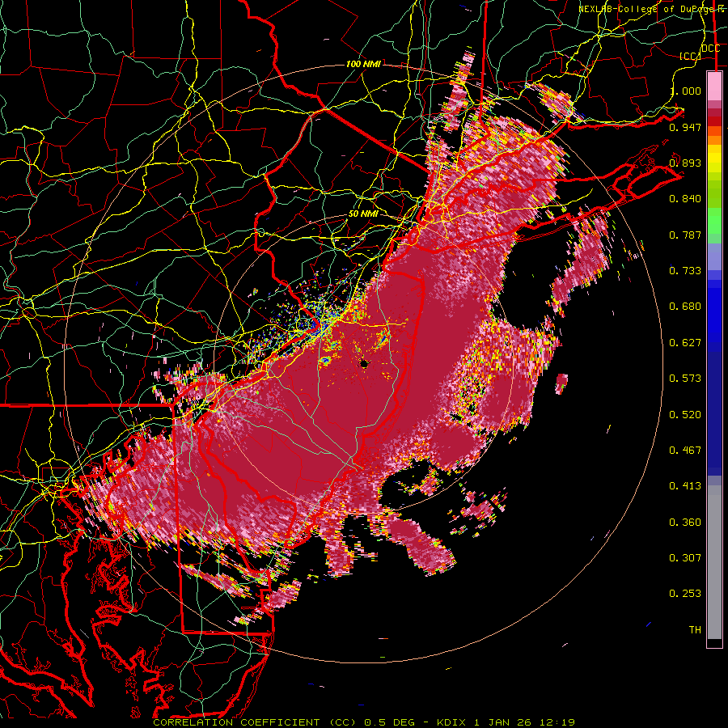Click the Correlation Coefficient KDIX title caption
This screenshot has height=728, width=728.
pyautogui.click(x=364, y=722)
